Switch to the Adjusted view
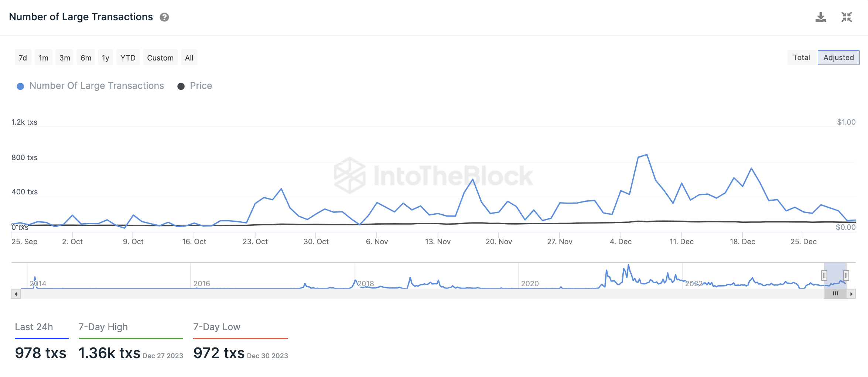This screenshot has width=868, height=377. (838, 58)
